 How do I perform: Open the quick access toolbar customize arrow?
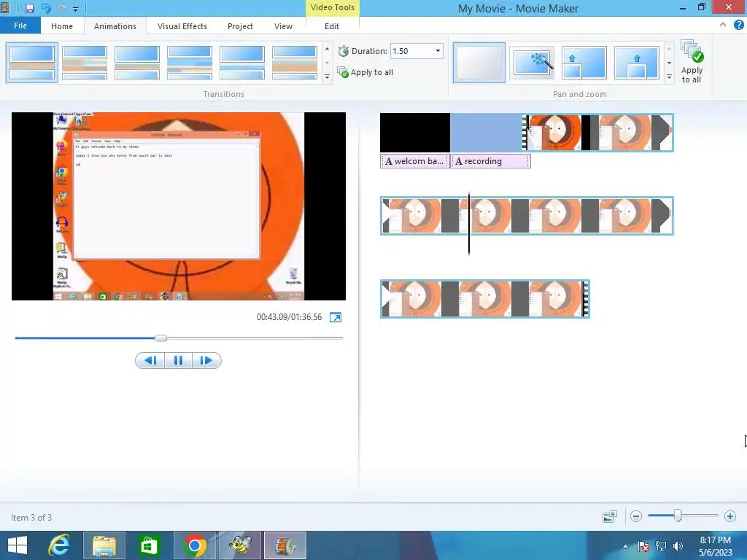pyautogui.click(x=75, y=9)
